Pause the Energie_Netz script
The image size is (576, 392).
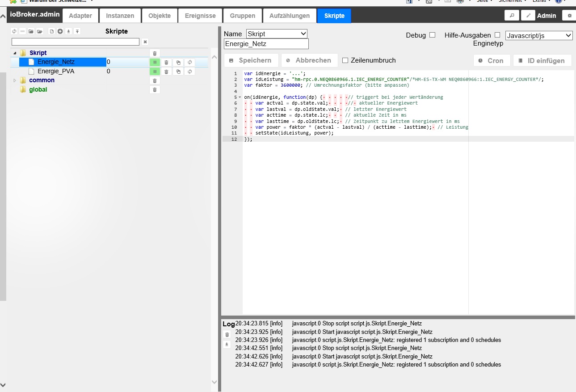[155, 63]
